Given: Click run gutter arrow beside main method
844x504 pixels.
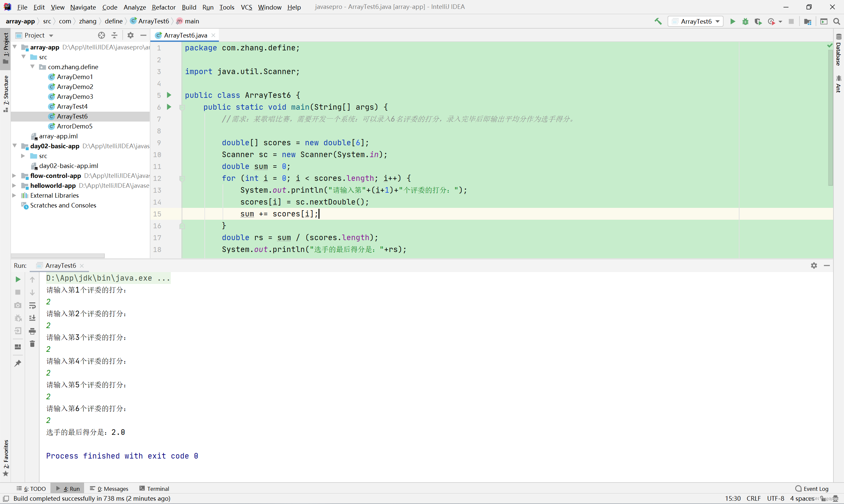Looking at the screenshot, I should click(169, 107).
